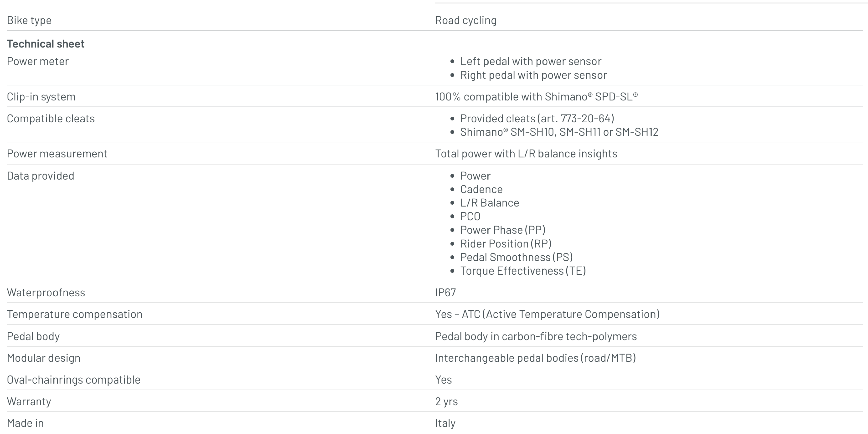Click the "Cadence" data item
The image size is (868, 434).
coord(481,189)
